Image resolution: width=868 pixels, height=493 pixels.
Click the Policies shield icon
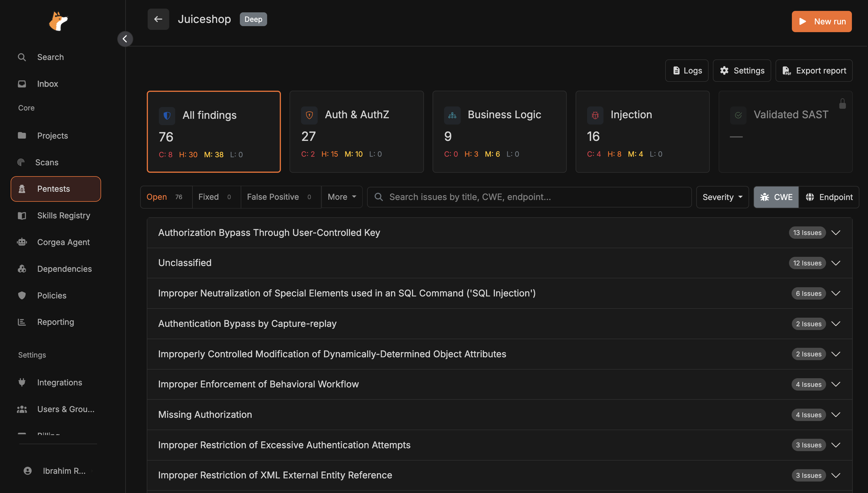(22, 295)
